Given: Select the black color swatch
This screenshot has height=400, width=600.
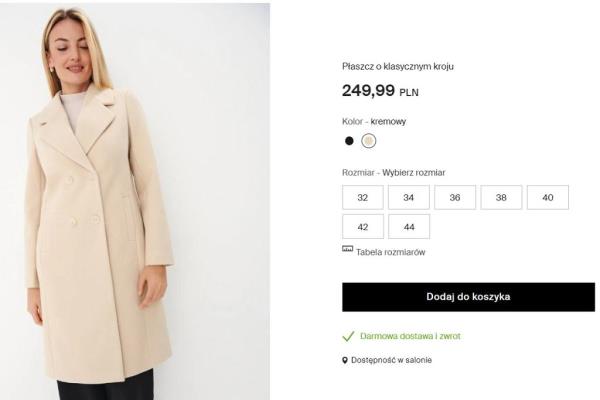Looking at the screenshot, I should 349,141.
